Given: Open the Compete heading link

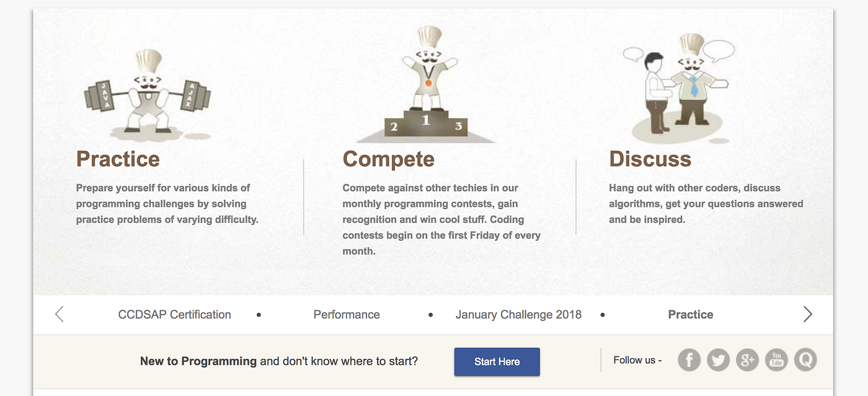Looking at the screenshot, I should coord(389,159).
